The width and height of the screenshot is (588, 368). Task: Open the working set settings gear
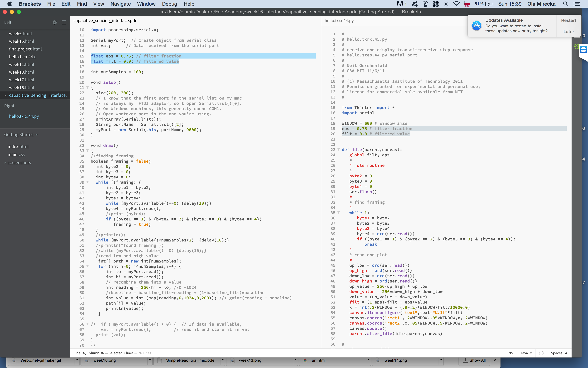pos(55,22)
